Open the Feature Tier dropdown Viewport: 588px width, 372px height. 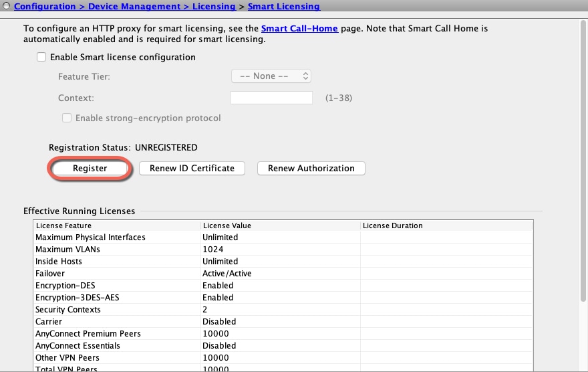(x=271, y=76)
